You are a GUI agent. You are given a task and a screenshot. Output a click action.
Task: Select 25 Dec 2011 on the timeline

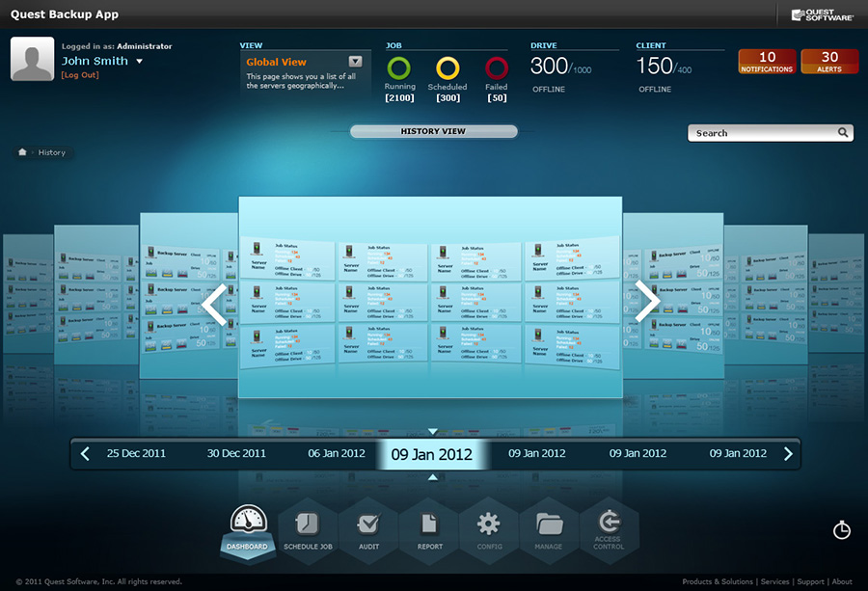(x=136, y=453)
